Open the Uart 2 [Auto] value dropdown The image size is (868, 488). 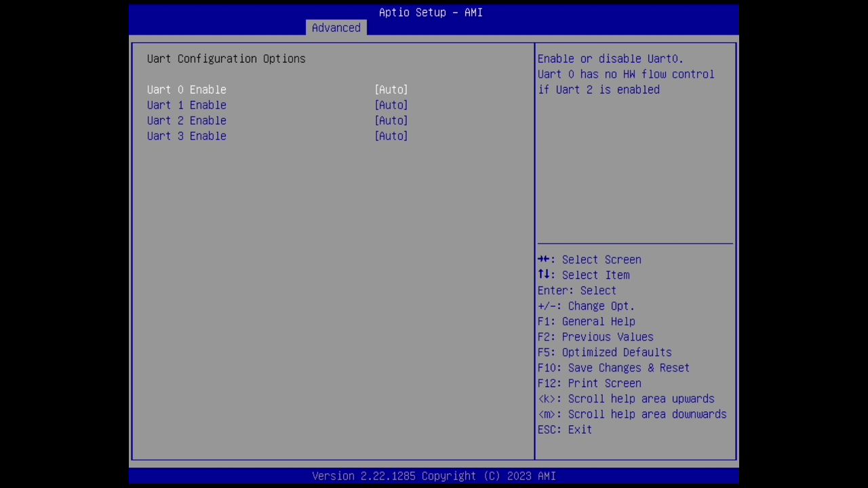[391, 121]
